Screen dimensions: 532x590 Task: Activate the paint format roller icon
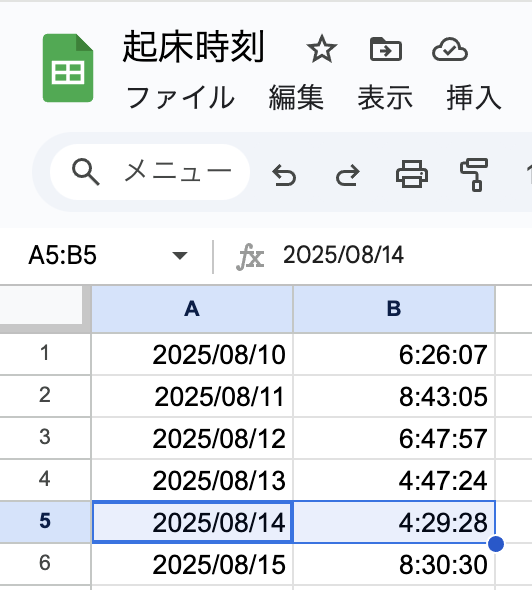click(474, 175)
